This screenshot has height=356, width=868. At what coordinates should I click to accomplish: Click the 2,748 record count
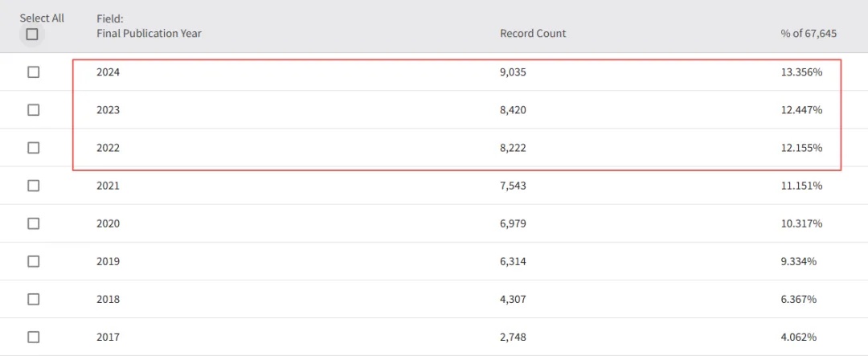[513, 337]
